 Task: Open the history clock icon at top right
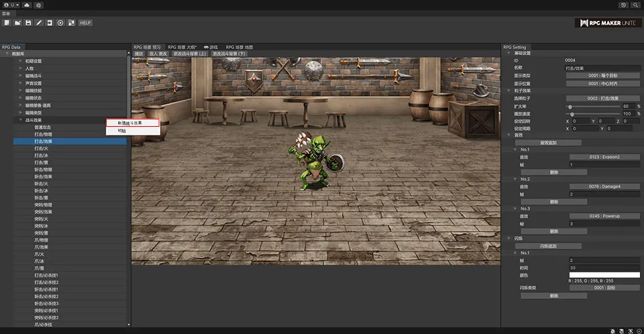click(624, 5)
